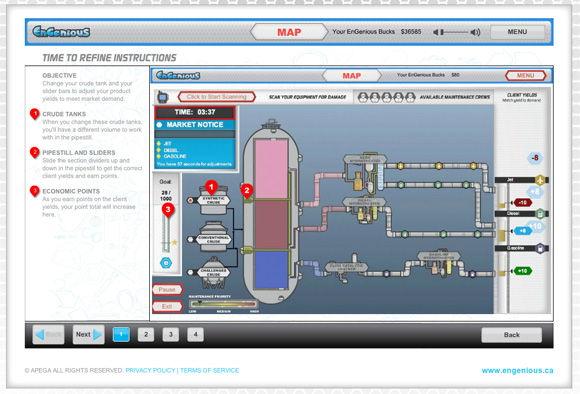Click the Next arrow button
The height and width of the screenshot is (394, 580).
[x=88, y=334]
